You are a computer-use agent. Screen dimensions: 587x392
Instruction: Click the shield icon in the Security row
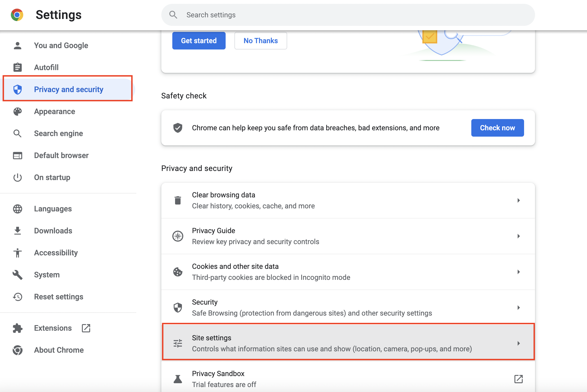[x=178, y=308]
